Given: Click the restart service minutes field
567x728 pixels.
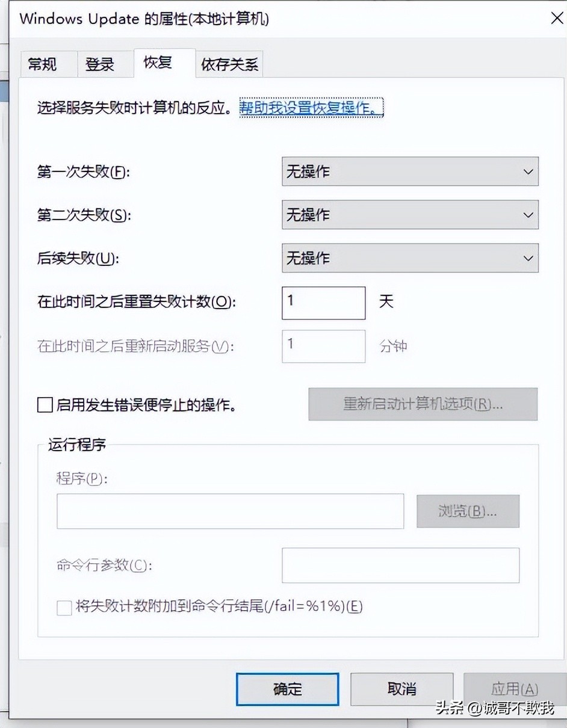Looking at the screenshot, I should (323, 346).
